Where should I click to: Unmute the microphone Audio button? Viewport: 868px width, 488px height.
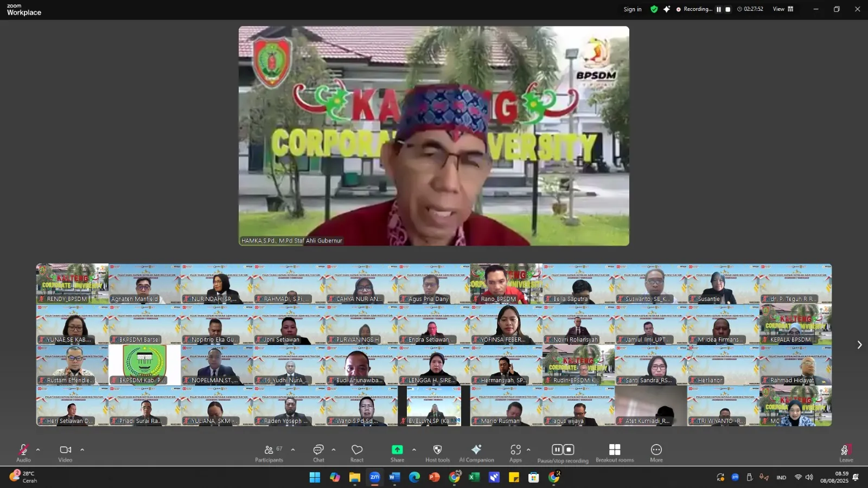pyautogui.click(x=23, y=453)
